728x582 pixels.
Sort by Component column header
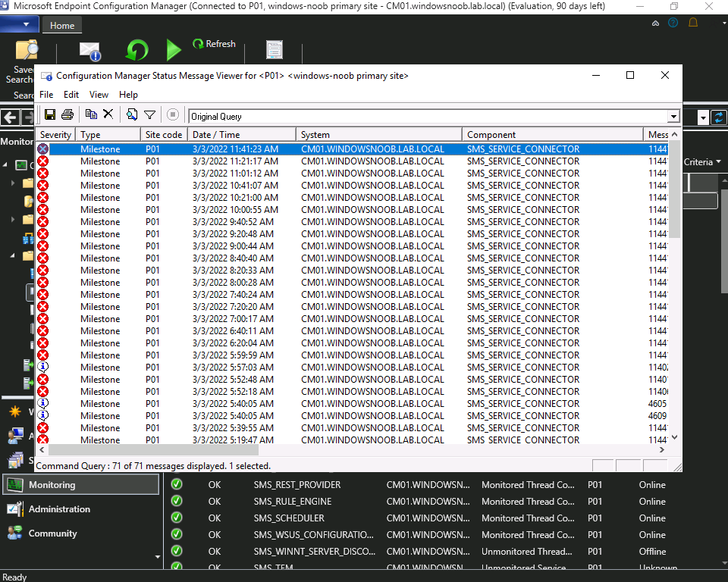553,135
